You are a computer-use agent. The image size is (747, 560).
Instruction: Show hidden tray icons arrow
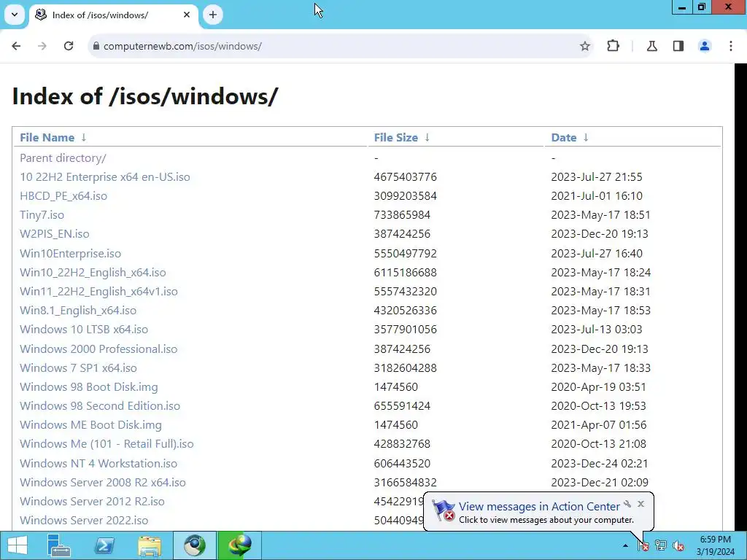pos(625,545)
